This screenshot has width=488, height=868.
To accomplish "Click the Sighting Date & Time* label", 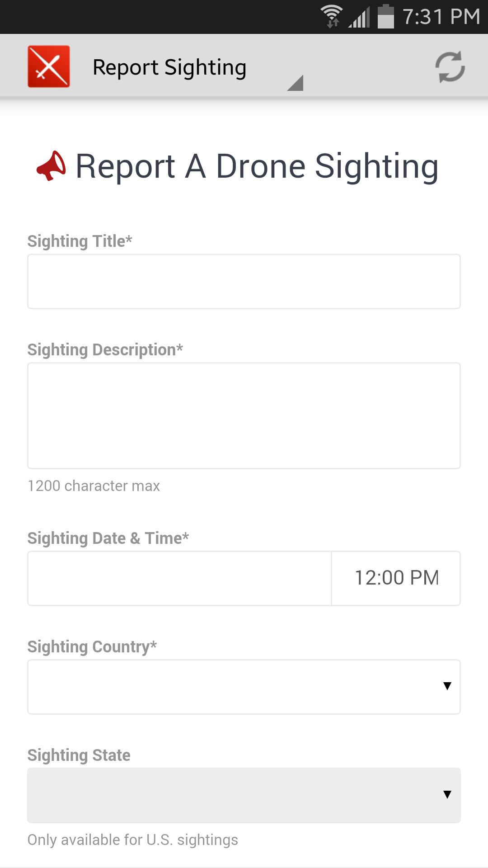I will click(108, 538).
